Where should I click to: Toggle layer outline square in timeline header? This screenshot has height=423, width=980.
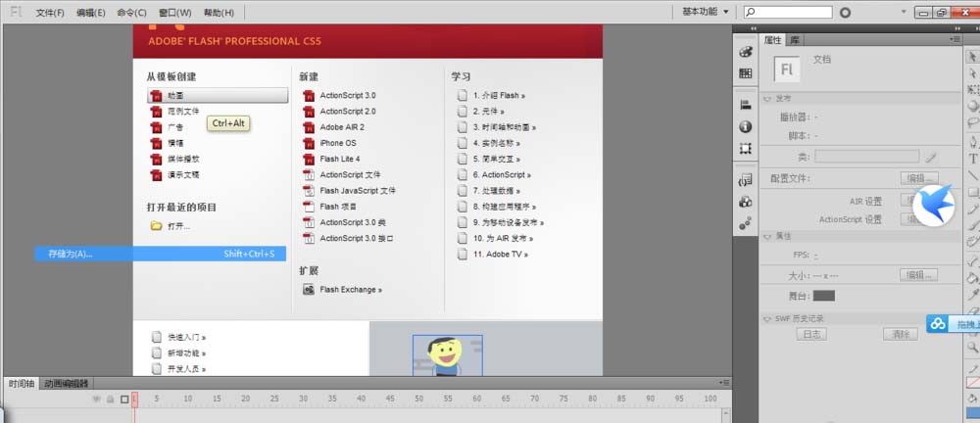[x=124, y=399]
